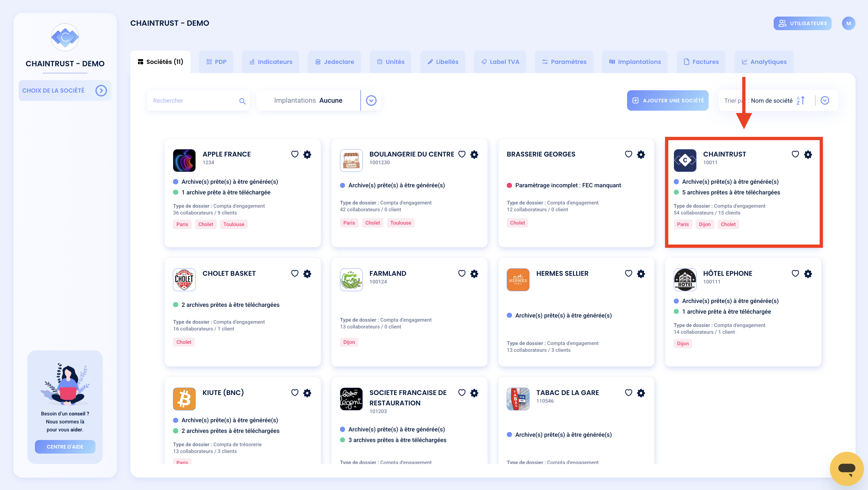Screen dimensions: 868x490
Task: Open HERMES SELLIER gear settings
Action: pyautogui.click(x=641, y=273)
